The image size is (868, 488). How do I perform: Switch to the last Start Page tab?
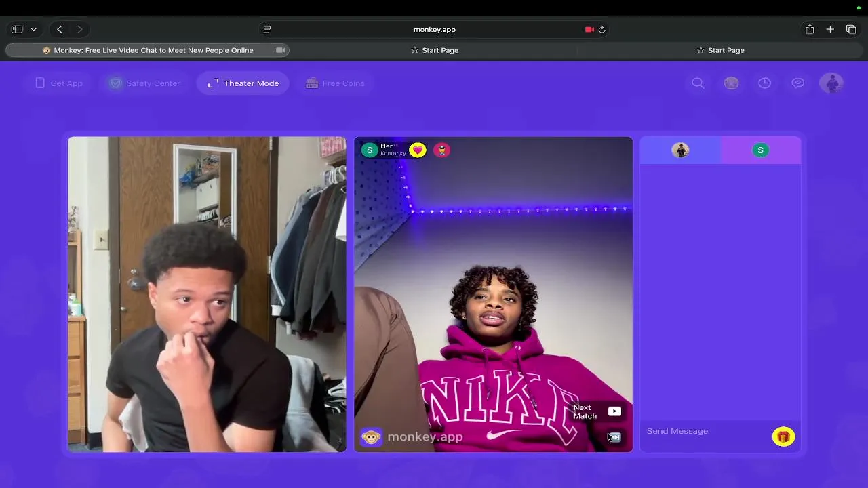[x=720, y=50]
